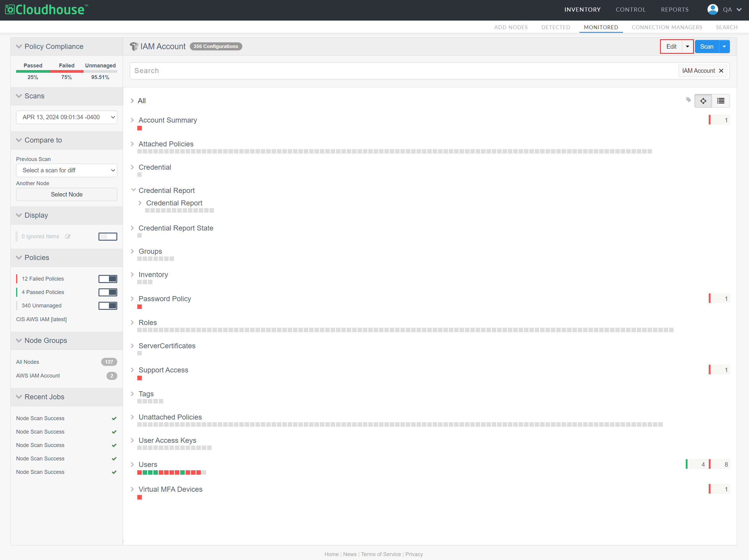Click the tag icon above configurations list
The width and height of the screenshot is (749, 560).
tap(688, 100)
